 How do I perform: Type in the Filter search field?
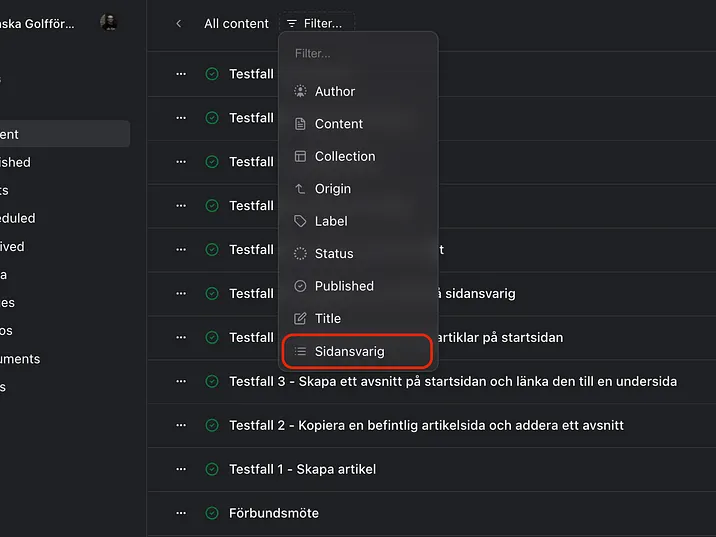click(x=358, y=53)
